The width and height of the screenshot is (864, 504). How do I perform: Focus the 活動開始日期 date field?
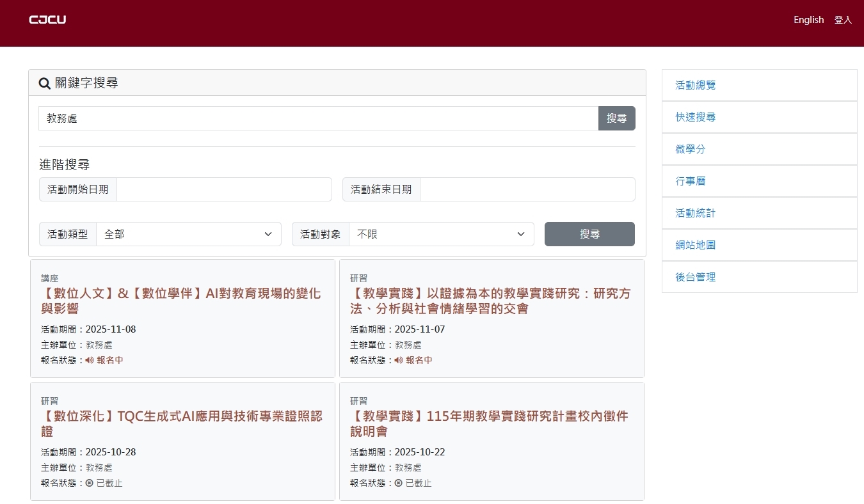pos(224,189)
